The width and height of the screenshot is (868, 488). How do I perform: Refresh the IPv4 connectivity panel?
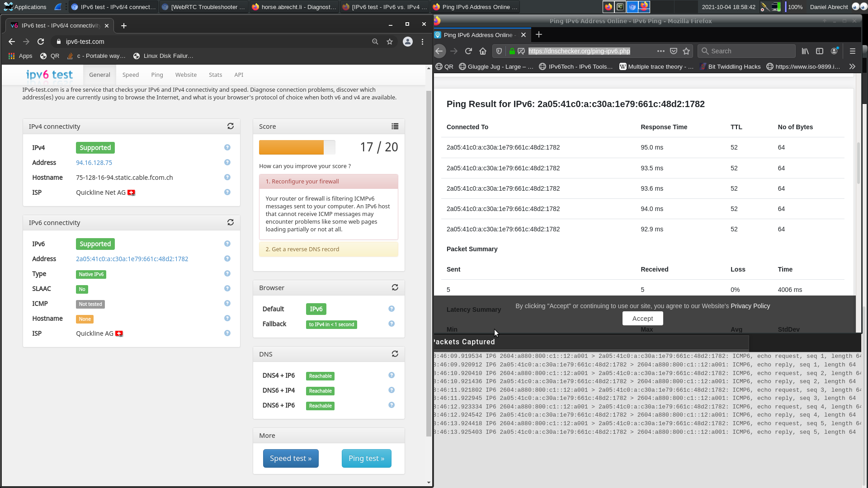pyautogui.click(x=231, y=126)
